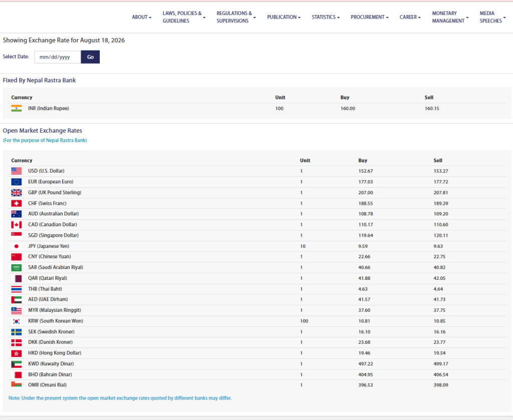Click the QAR sell rate 42.05
Viewport: 513px width, 420px height.
[439, 278]
